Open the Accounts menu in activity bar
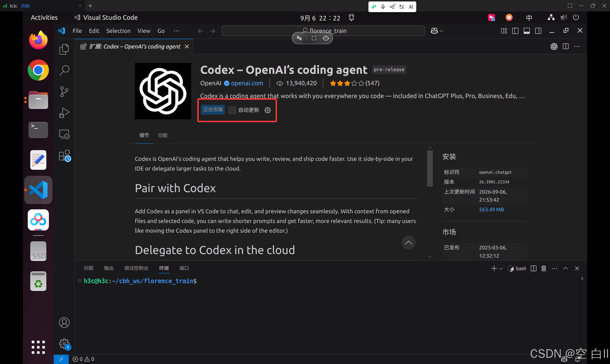 coord(64,323)
